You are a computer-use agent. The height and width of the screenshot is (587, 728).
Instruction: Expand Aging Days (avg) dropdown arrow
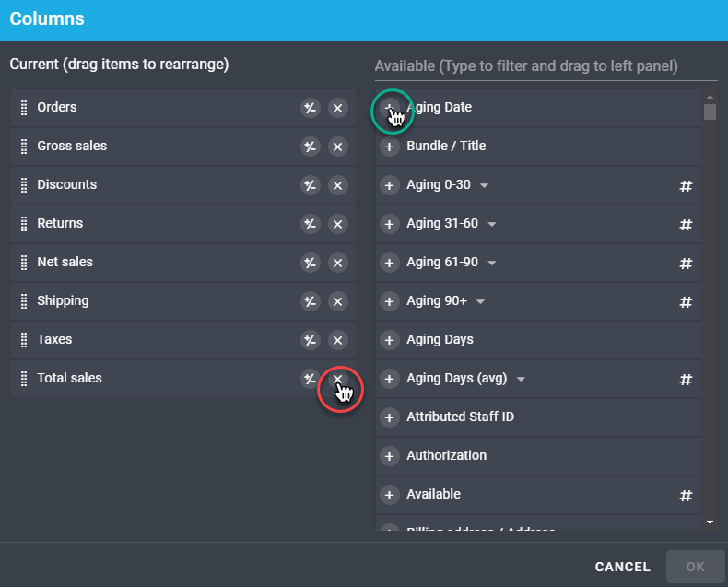pos(522,379)
